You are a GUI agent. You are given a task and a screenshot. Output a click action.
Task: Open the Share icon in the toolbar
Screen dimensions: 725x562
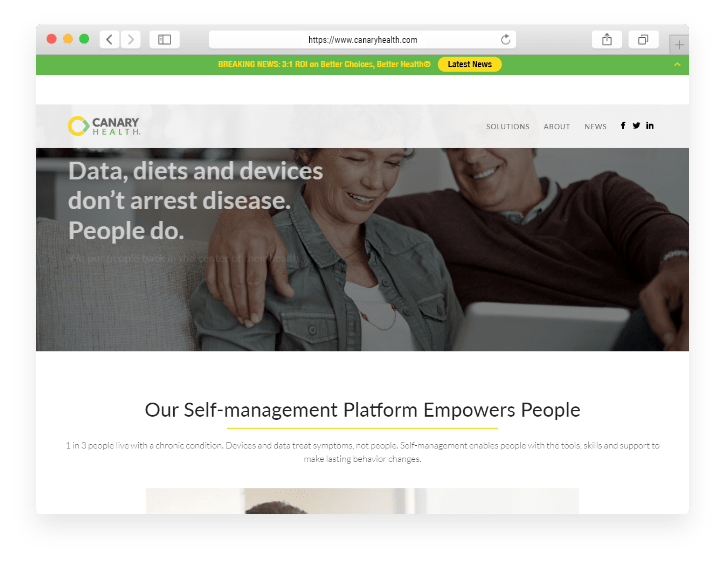click(607, 40)
